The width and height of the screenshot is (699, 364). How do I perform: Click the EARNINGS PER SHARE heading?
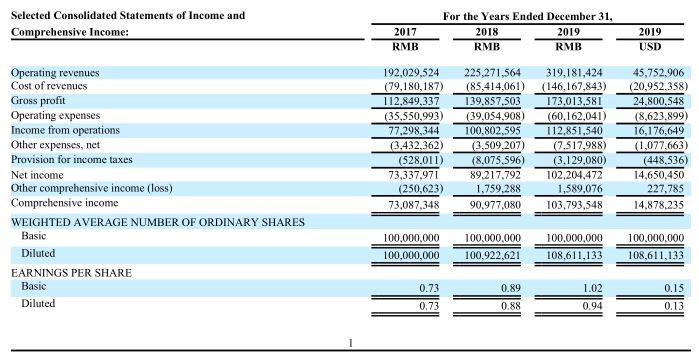coord(71,273)
